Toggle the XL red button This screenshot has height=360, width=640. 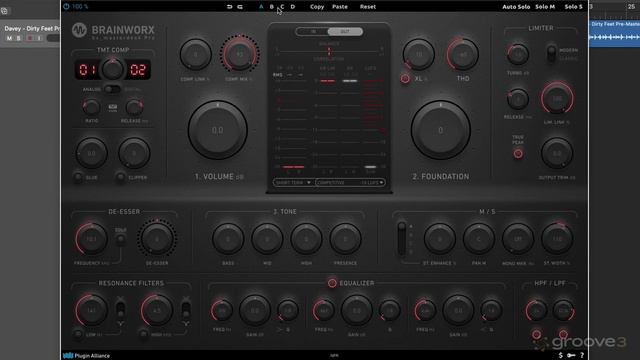(x=405, y=78)
